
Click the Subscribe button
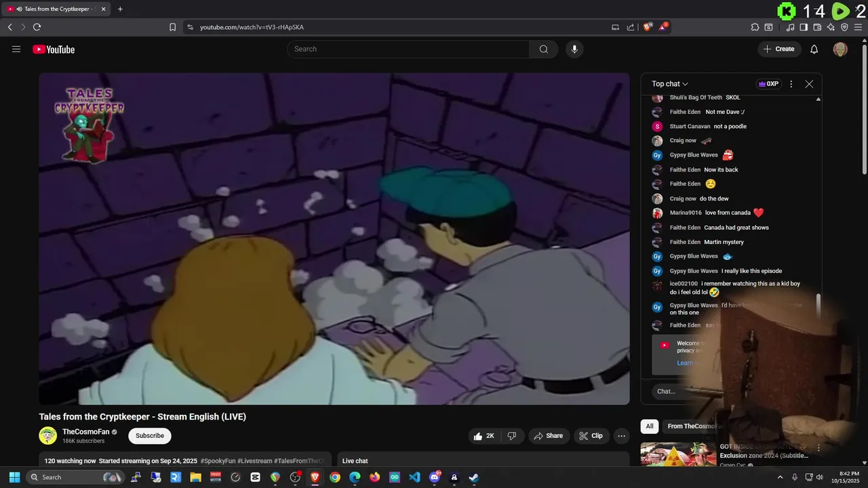point(150,436)
